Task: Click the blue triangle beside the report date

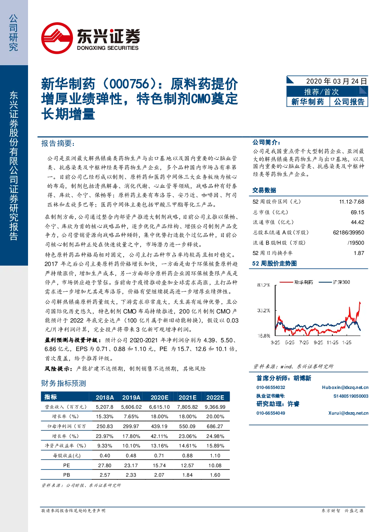Action: [291, 80]
